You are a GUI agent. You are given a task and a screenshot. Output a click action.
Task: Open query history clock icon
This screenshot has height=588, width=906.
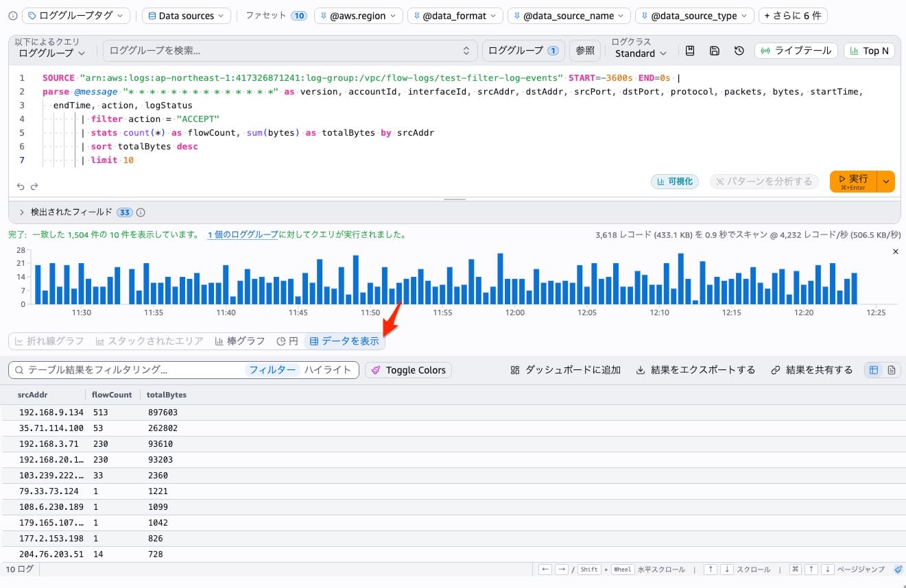pos(739,51)
